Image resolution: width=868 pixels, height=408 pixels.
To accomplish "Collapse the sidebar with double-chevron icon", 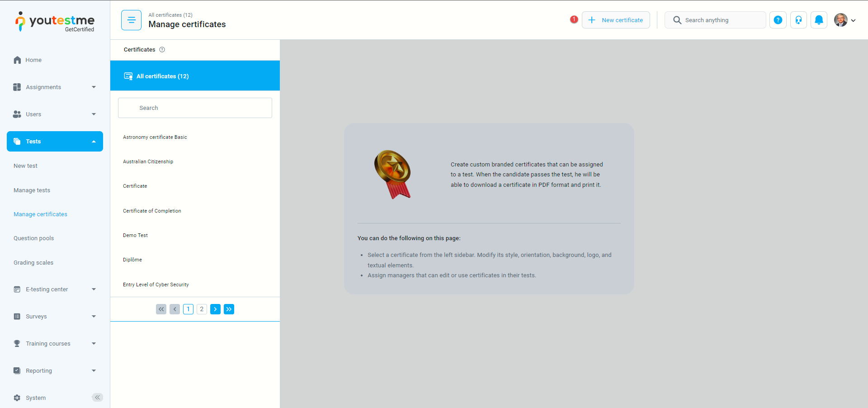I will (x=97, y=398).
